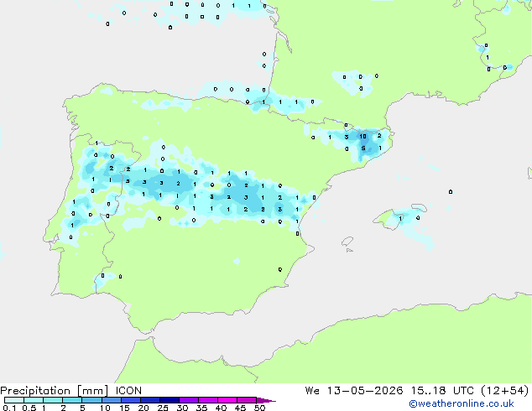Click the above-50 mm arrow tip of legend

(x=266, y=400)
